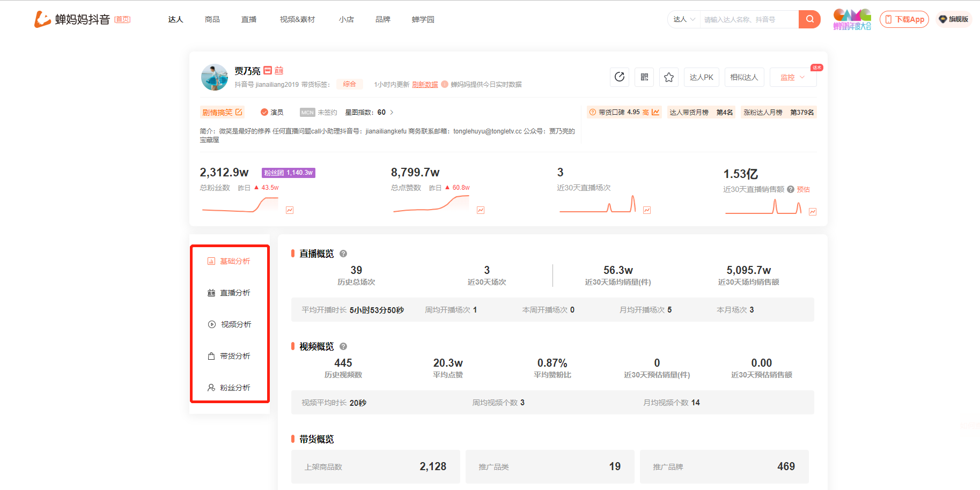The height and width of the screenshot is (490, 980).
Task: Click the 历史视频数 445 value
Action: tap(343, 363)
